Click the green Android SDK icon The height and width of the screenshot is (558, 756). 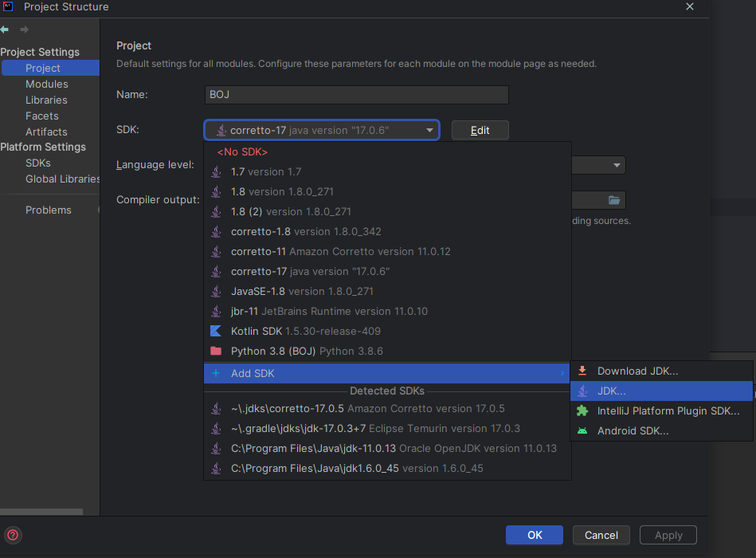coord(581,430)
